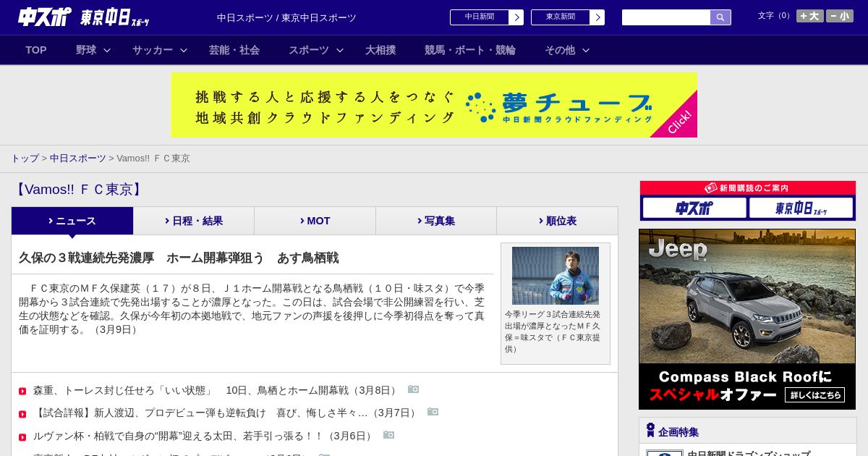Expand the その他 navigation dropdown

click(567, 50)
